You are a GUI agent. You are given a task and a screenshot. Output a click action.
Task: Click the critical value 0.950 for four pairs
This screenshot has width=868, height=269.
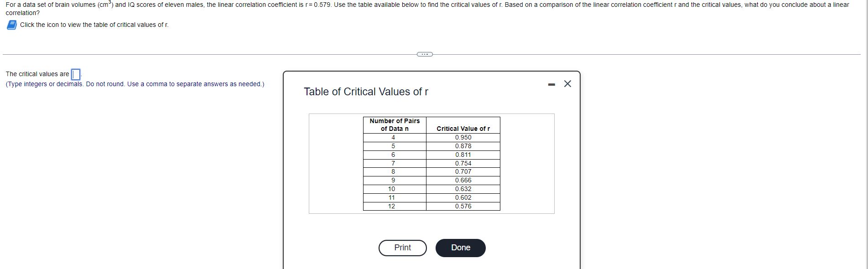coord(463,137)
